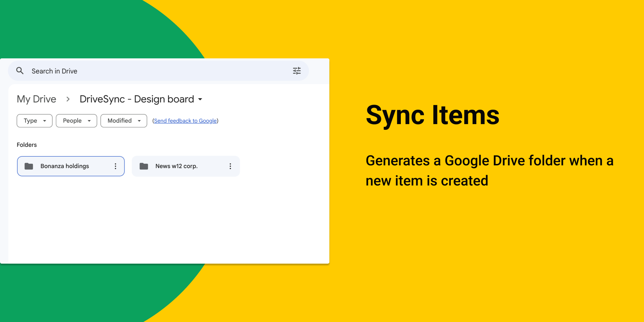This screenshot has width=644, height=322.
Task: Click the search magnifier icon
Action: click(x=20, y=71)
